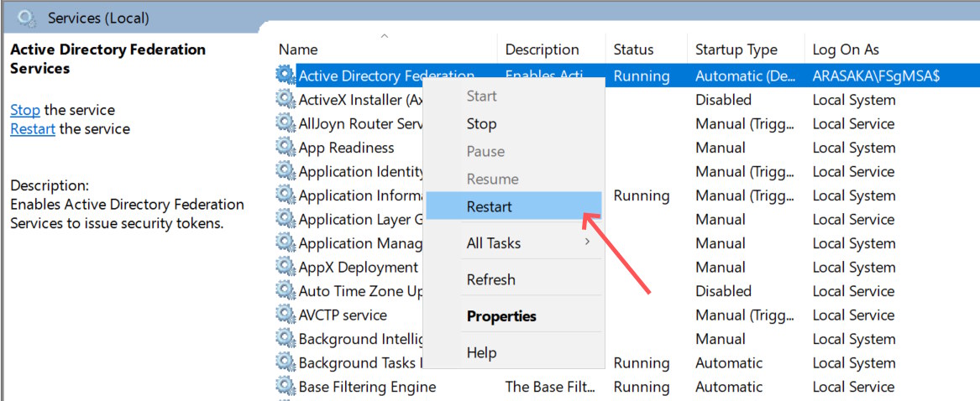Click the Stop the service link

25,110
